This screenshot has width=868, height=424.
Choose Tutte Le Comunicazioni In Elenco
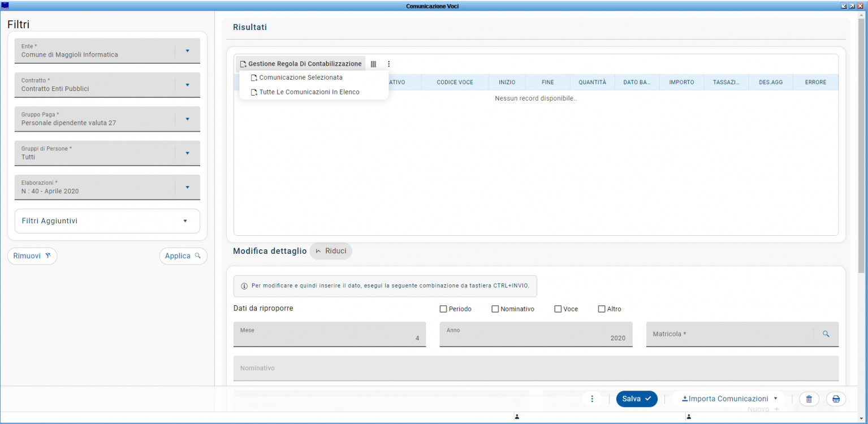point(309,92)
